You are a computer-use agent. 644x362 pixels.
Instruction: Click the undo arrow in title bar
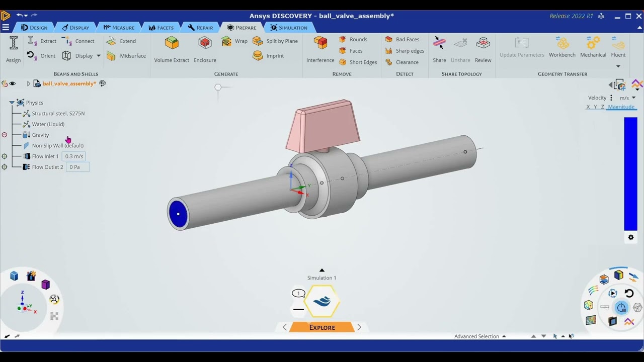pyautogui.click(x=20, y=16)
